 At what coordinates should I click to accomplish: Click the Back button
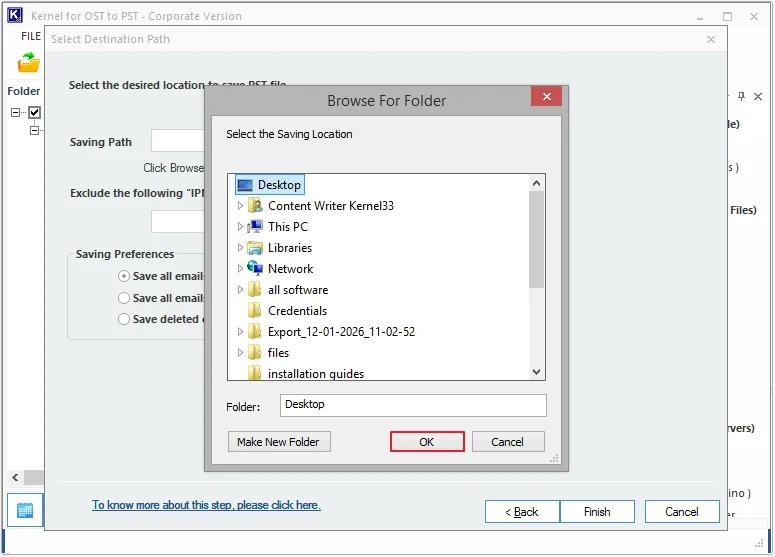pyautogui.click(x=522, y=512)
